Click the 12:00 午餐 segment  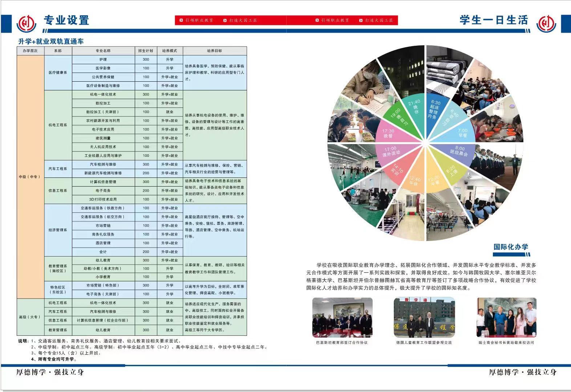tap(434, 178)
